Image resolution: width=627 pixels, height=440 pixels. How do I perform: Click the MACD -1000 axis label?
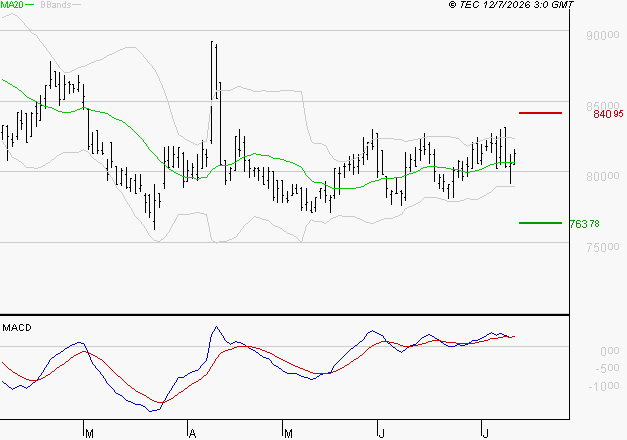tap(604, 386)
